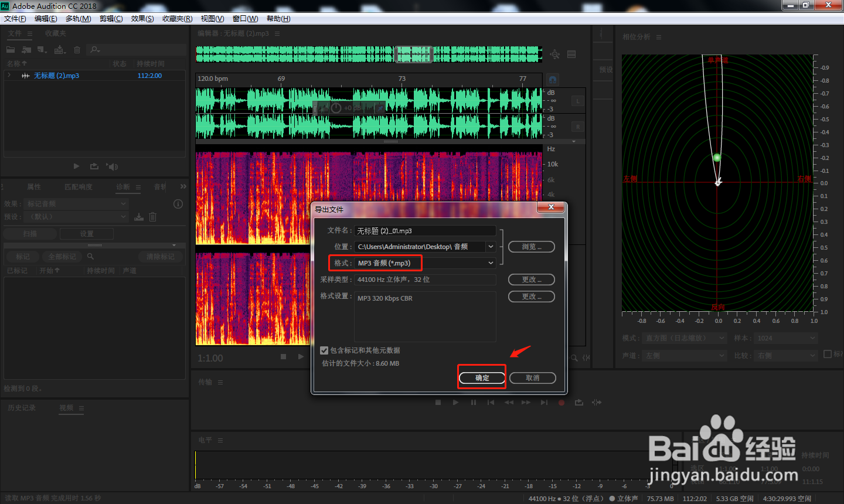The height and width of the screenshot is (504, 844).
Task: Click delete preset trash icon in Diagnostics
Action: [x=152, y=217]
